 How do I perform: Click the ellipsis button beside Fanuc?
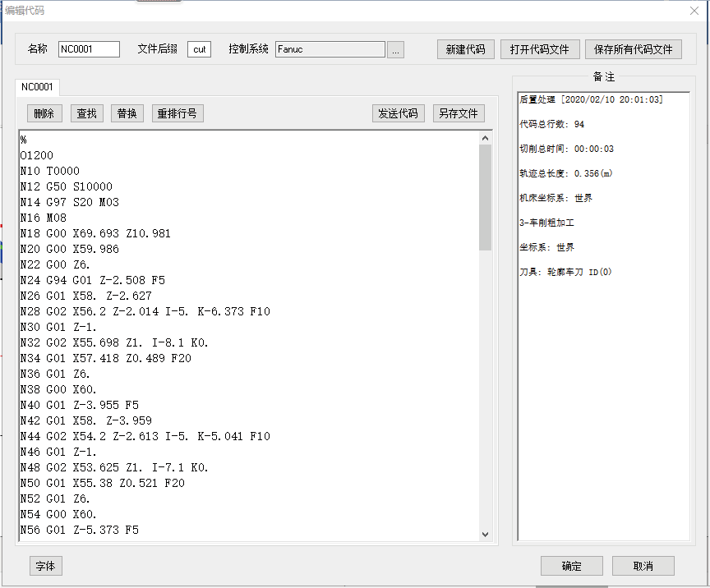(395, 50)
